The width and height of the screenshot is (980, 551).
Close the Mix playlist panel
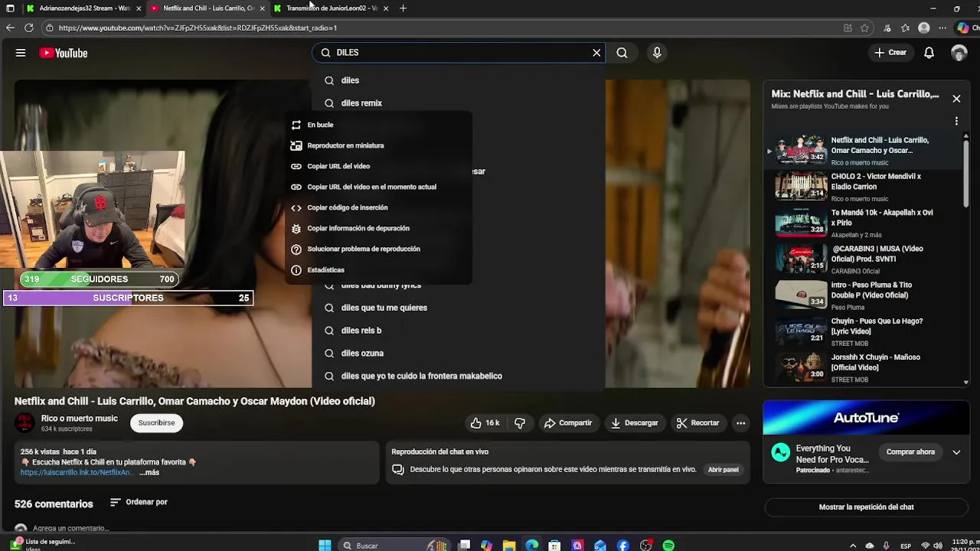click(x=956, y=99)
